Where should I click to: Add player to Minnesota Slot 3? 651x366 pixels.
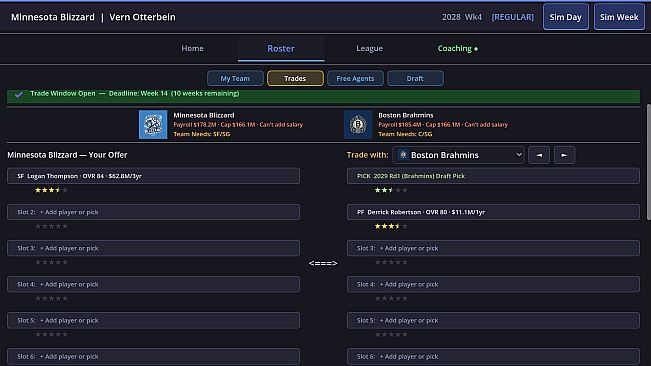pyautogui.click(x=153, y=248)
